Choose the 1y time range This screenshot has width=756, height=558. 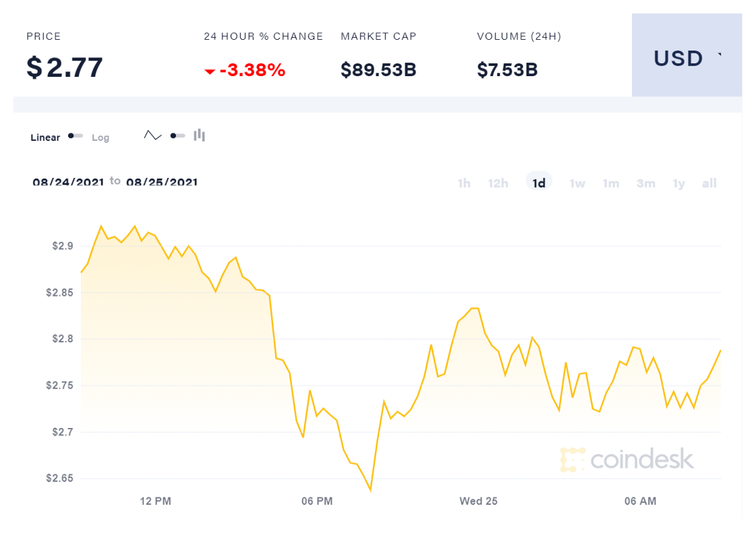point(679,183)
